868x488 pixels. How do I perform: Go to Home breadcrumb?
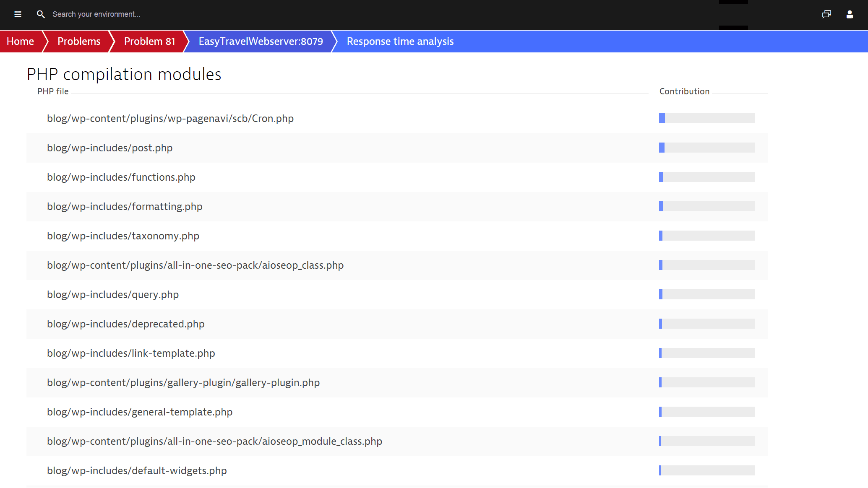[x=20, y=42]
